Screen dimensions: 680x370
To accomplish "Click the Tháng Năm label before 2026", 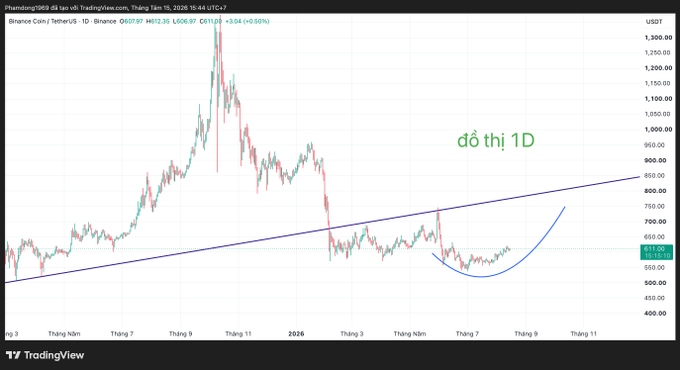I will (x=64, y=334).
